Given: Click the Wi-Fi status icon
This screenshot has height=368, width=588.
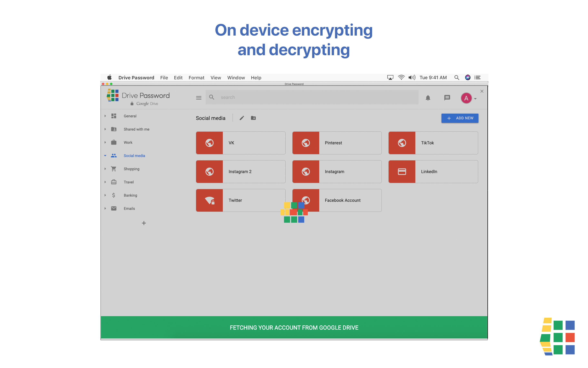Looking at the screenshot, I should pos(401,78).
